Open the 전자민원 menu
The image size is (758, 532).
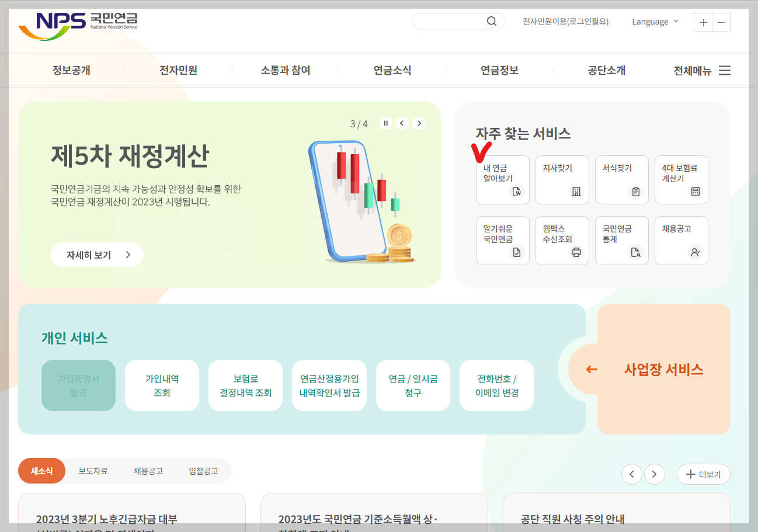pos(178,71)
